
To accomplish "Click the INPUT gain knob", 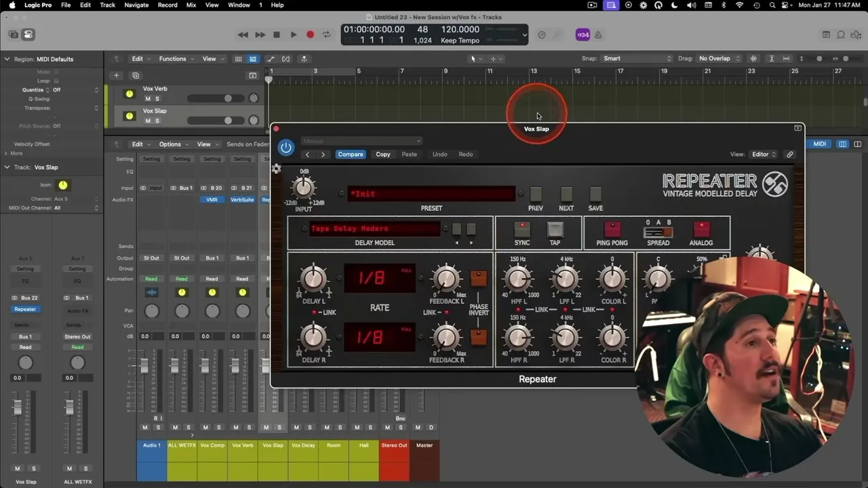I will tap(304, 188).
